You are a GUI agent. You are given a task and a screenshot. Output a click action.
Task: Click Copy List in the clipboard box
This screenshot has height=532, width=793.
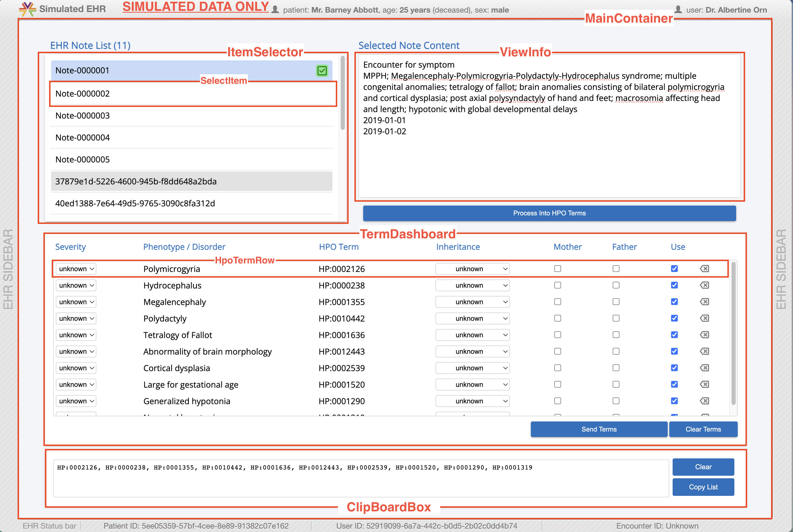(703, 487)
